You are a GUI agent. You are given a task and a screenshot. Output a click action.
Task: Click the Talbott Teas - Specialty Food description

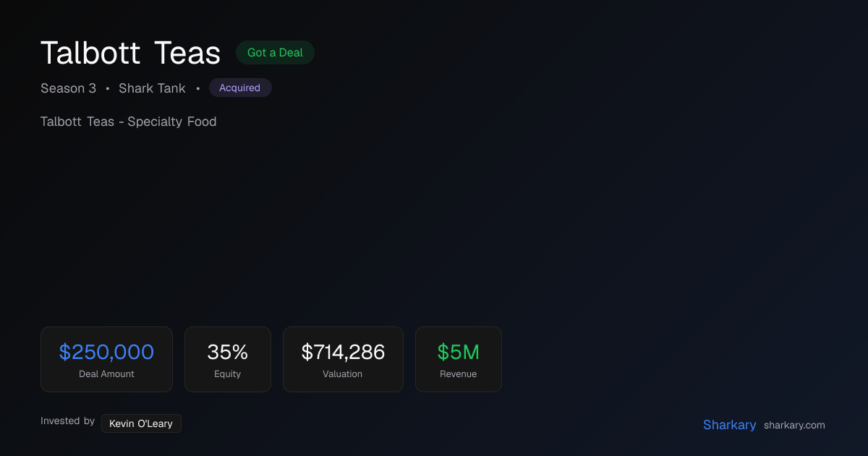pos(129,122)
